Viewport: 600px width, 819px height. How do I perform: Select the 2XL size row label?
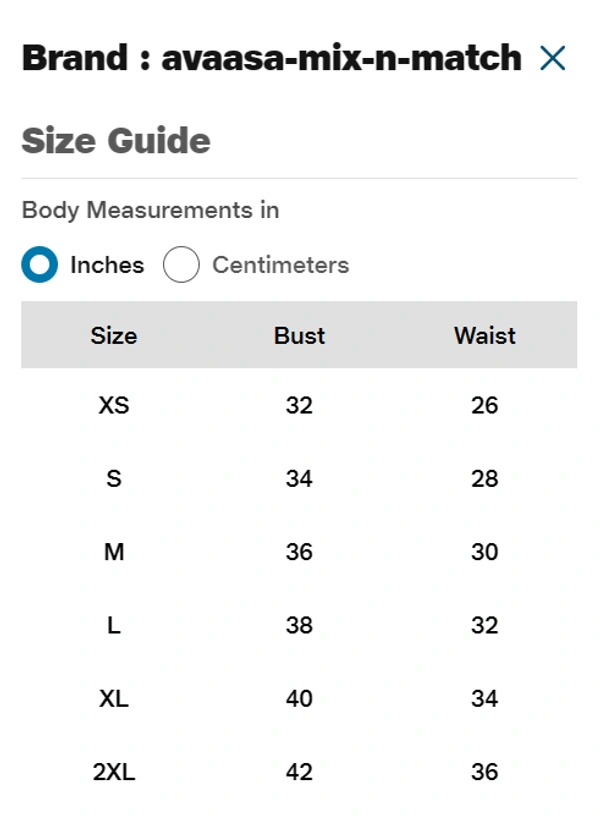coord(114,772)
